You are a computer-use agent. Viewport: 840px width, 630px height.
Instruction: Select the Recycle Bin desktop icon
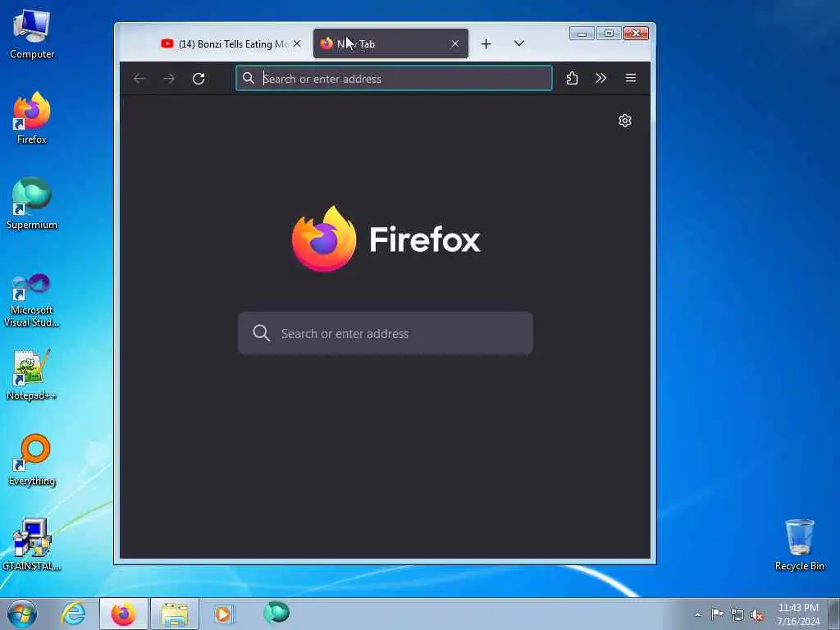coord(799,545)
